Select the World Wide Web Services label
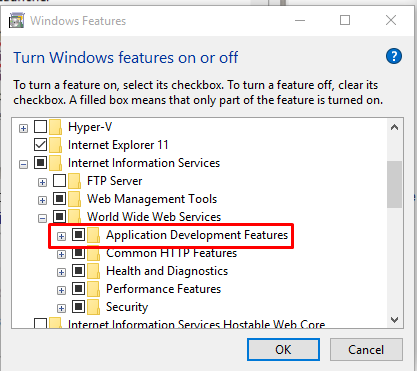417x371 pixels. tap(154, 217)
